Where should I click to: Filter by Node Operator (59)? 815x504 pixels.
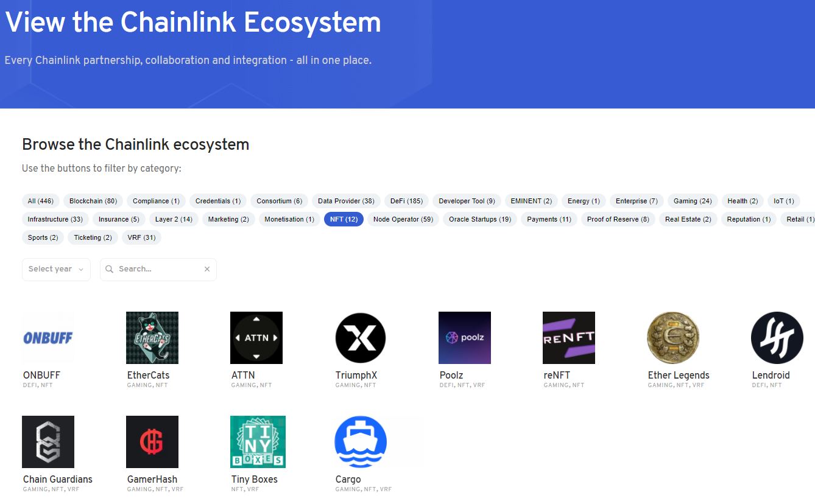point(403,219)
